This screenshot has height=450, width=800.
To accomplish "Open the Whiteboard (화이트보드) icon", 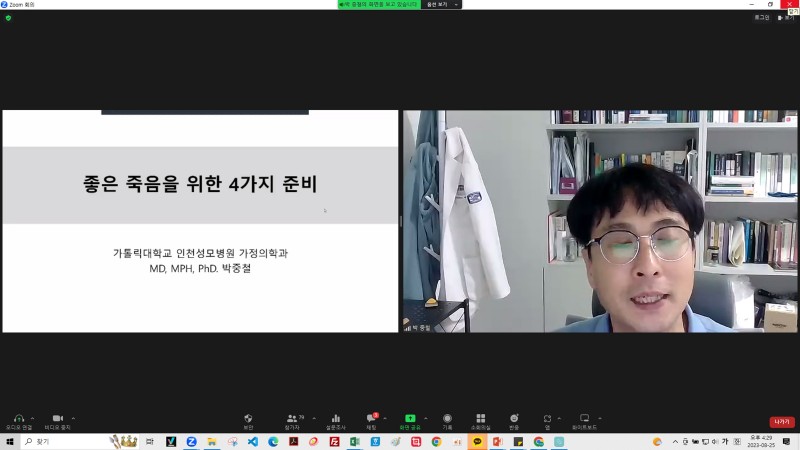I will 585,420.
